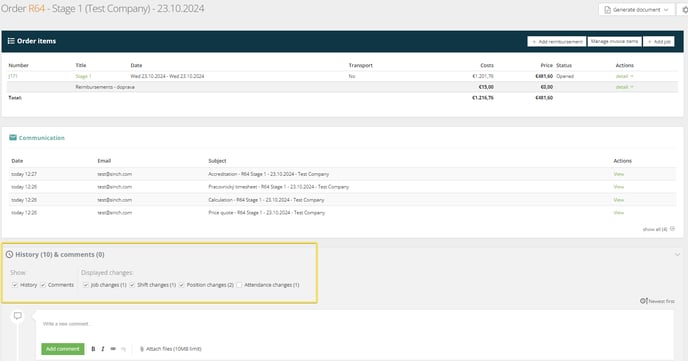Enable Attendance changes (1)
The height and width of the screenshot is (361, 688).
click(239, 285)
